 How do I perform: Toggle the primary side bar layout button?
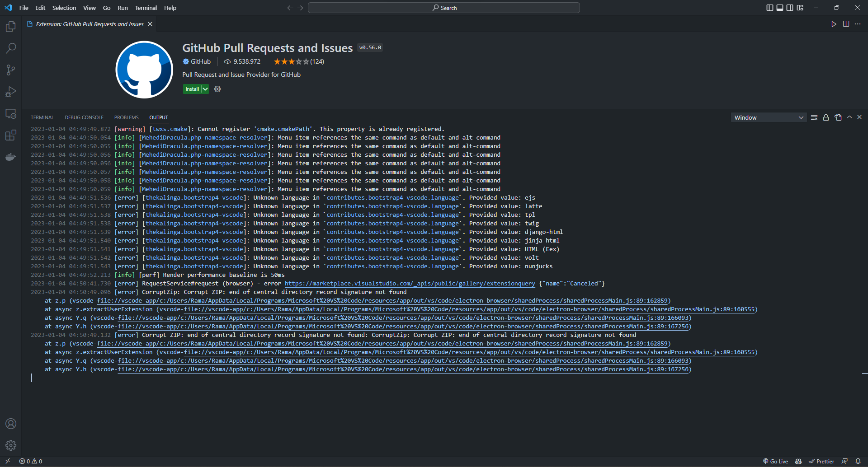[x=770, y=8]
